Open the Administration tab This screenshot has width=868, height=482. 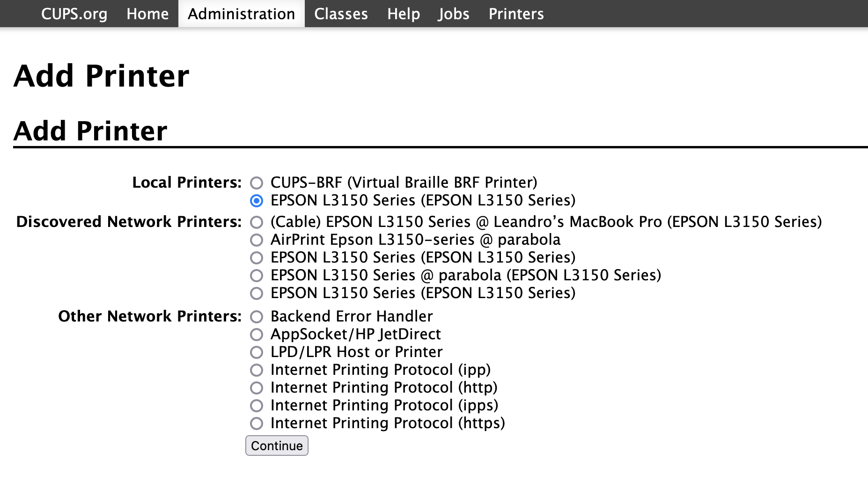242,14
